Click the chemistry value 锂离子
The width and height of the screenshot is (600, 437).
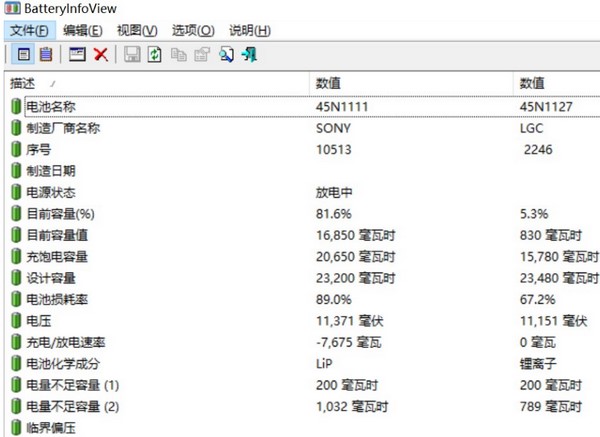[x=538, y=364]
